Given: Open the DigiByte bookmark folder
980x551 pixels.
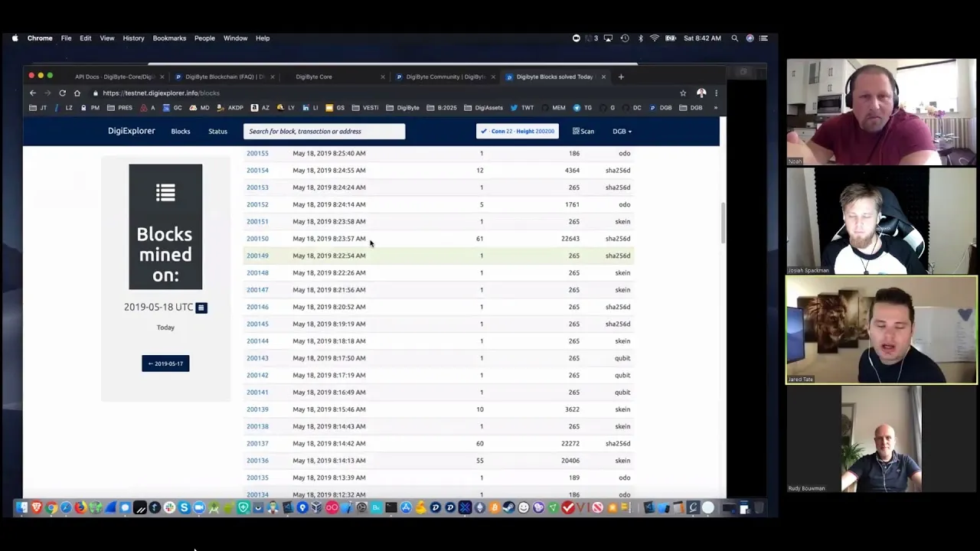Looking at the screenshot, I should point(403,108).
